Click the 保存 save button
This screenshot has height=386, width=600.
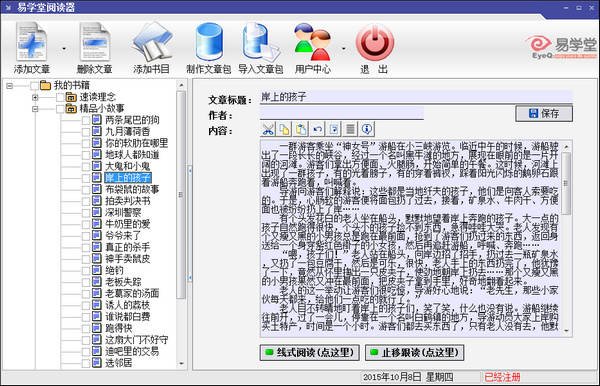pos(544,114)
